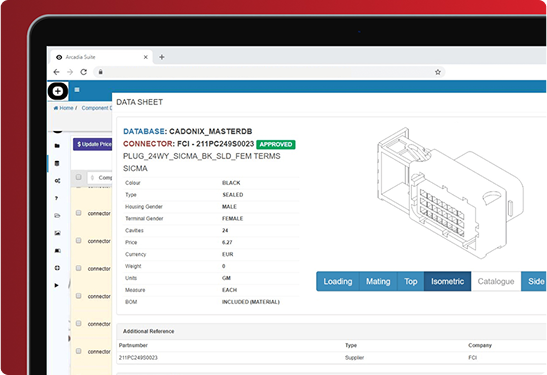Open the open-folder icon in the sidebar
The height and width of the screenshot is (375, 547).
pyautogui.click(x=58, y=215)
